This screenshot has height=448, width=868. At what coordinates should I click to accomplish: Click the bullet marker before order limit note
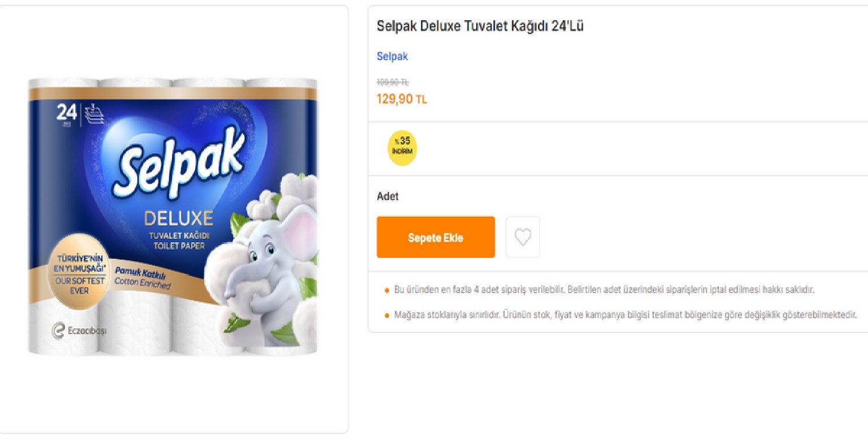pos(387,290)
